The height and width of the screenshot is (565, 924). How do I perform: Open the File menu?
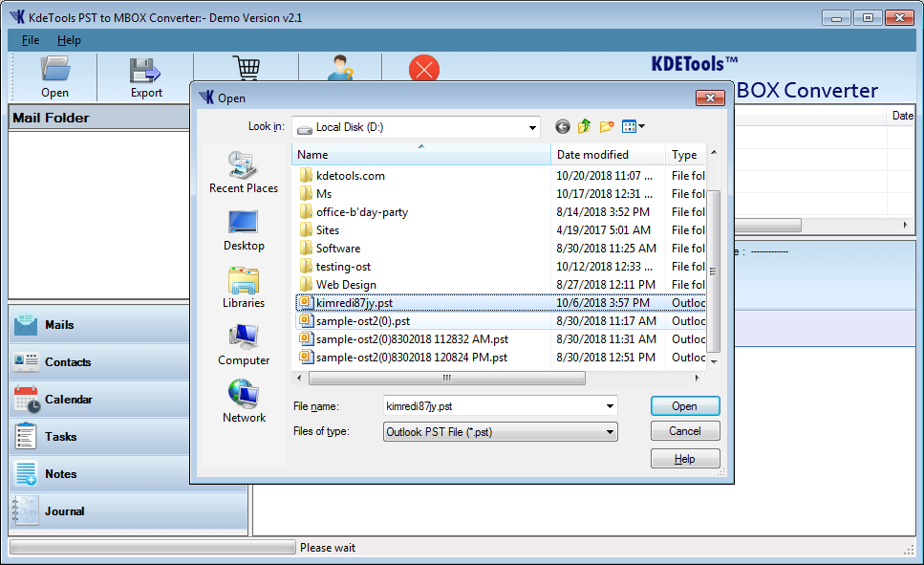click(x=31, y=40)
